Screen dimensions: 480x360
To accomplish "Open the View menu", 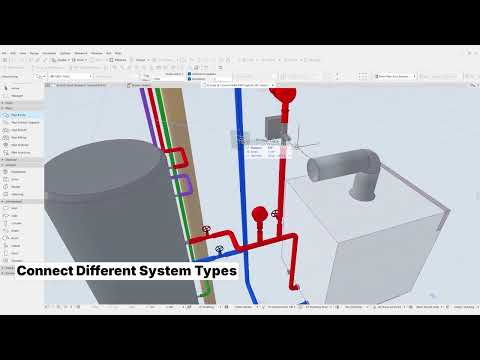I will click(23, 53).
